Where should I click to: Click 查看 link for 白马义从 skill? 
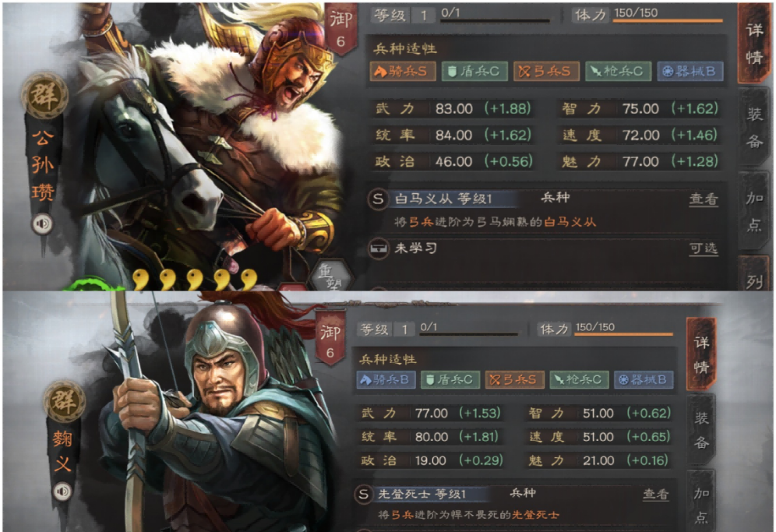[x=704, y=199]
